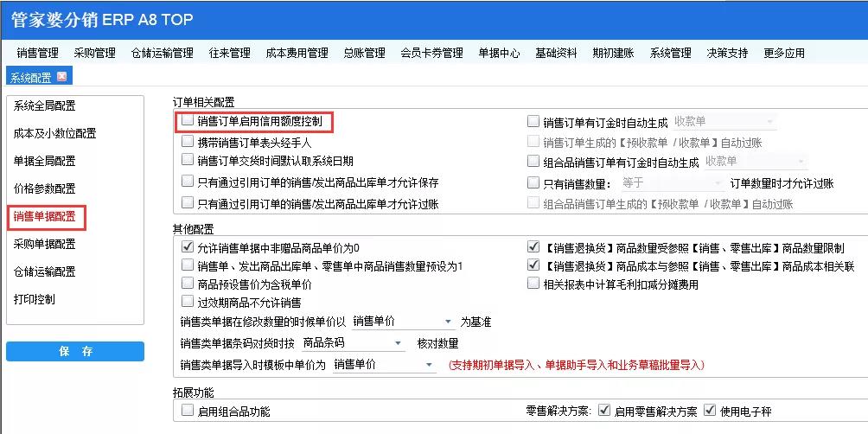Image resolution: width=868 pixels, height=434 pixels.
Task: Check 只有通过引用订单的出库单才允许保存 box
Action: click(188, 182)
